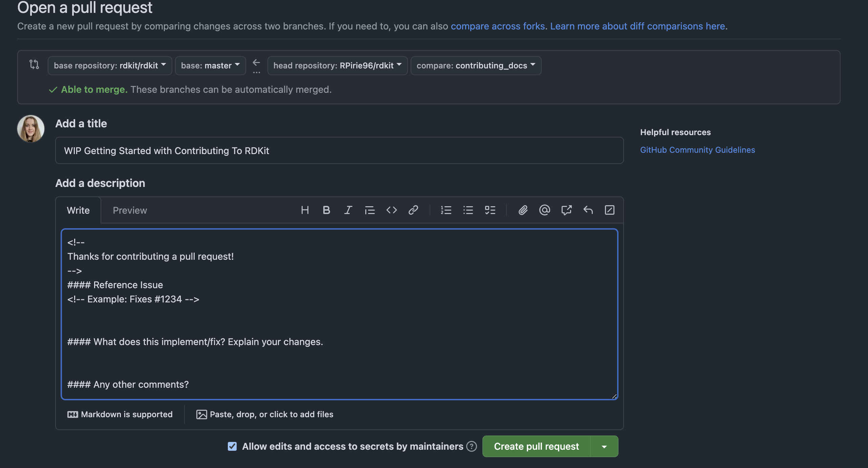Mention a user with the @ icon

coord(544,210)
